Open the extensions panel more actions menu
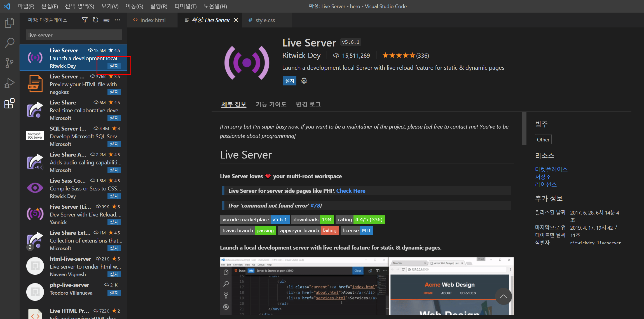The width and height of the screenshot is (644, 319). tap(118, 20)
